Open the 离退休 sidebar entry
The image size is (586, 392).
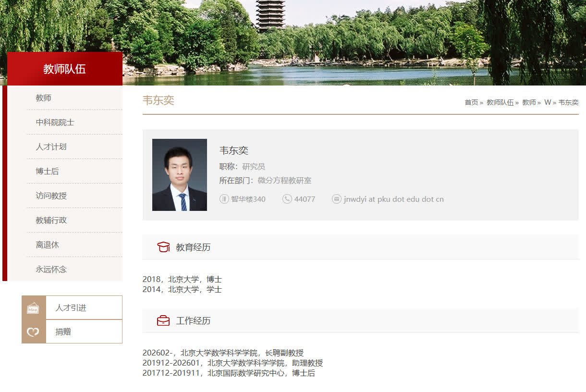point(47,245)
